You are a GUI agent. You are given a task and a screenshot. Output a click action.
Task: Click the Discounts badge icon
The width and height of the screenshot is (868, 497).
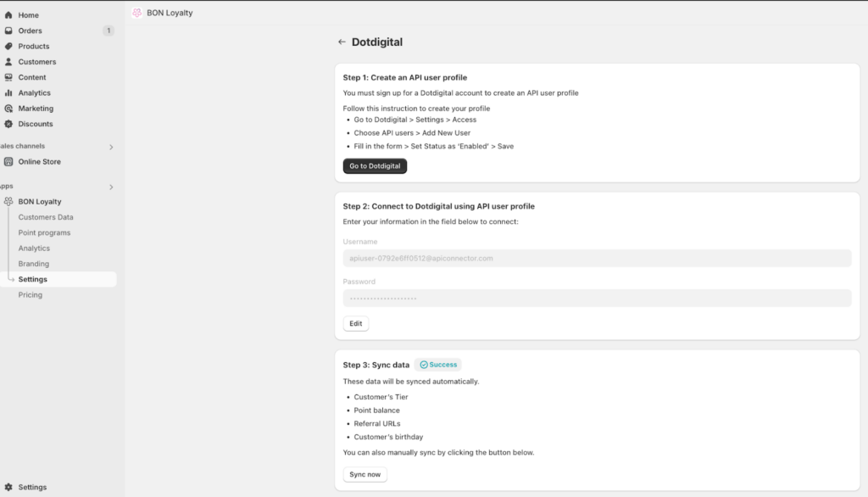[x=8, y=124]
